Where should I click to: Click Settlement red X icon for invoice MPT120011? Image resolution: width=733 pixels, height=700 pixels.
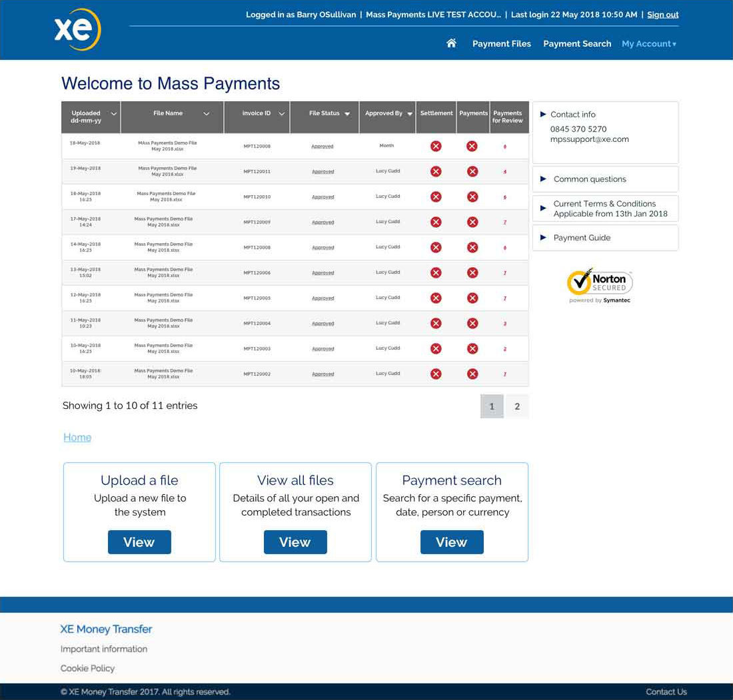coord(436,171)
